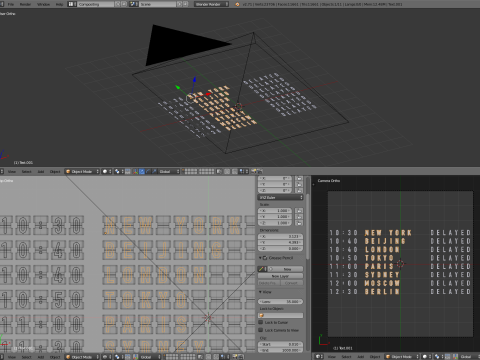
Task: Open the File menu
Action: click(11, 4)
